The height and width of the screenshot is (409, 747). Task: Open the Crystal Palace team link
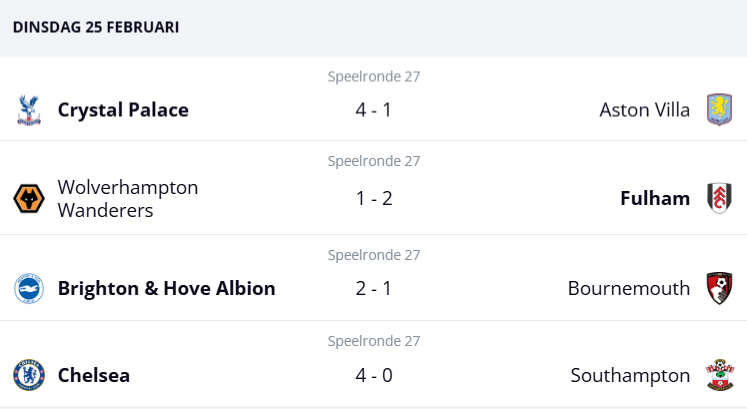pyautogui.click(x=123, y=110)
